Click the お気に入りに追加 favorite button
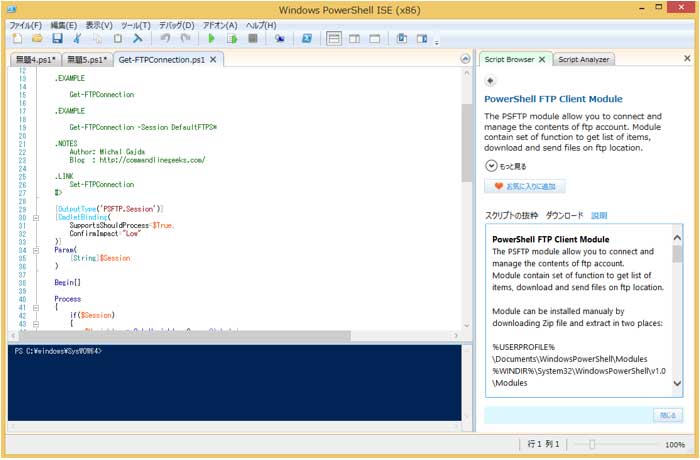700x460 pixels. pos(525,186)
